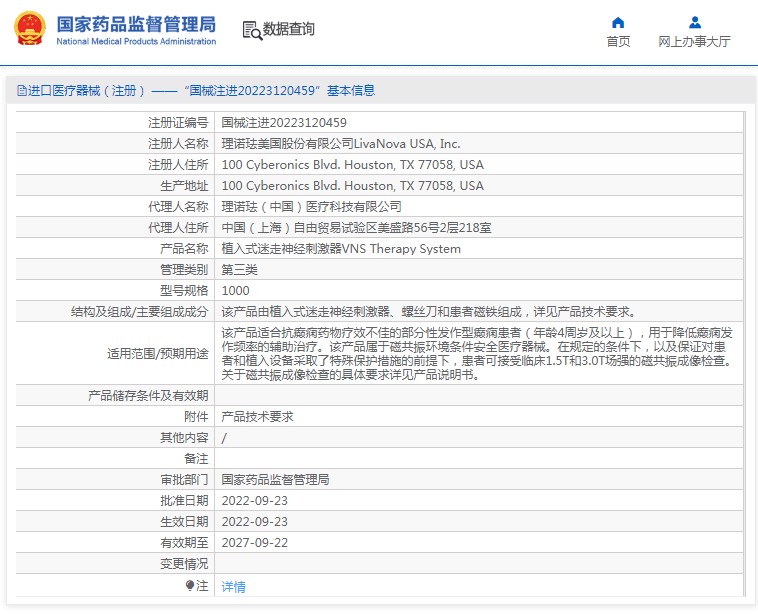Select agent name 理诺珐（中国）医疗科技有限公司
The height and width of the screenshot is (614, 758).
click(311, 206)
